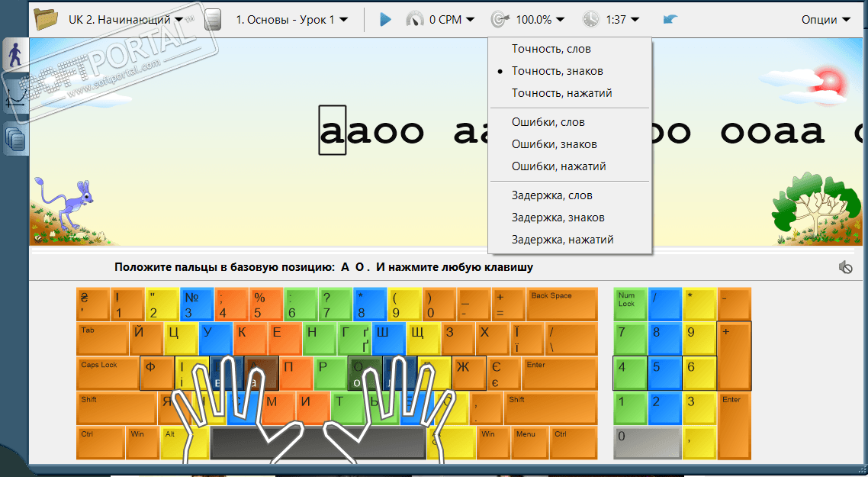
Task: Click the numpad 5 key
Action: pyautogui.click(x=665, y=373)
